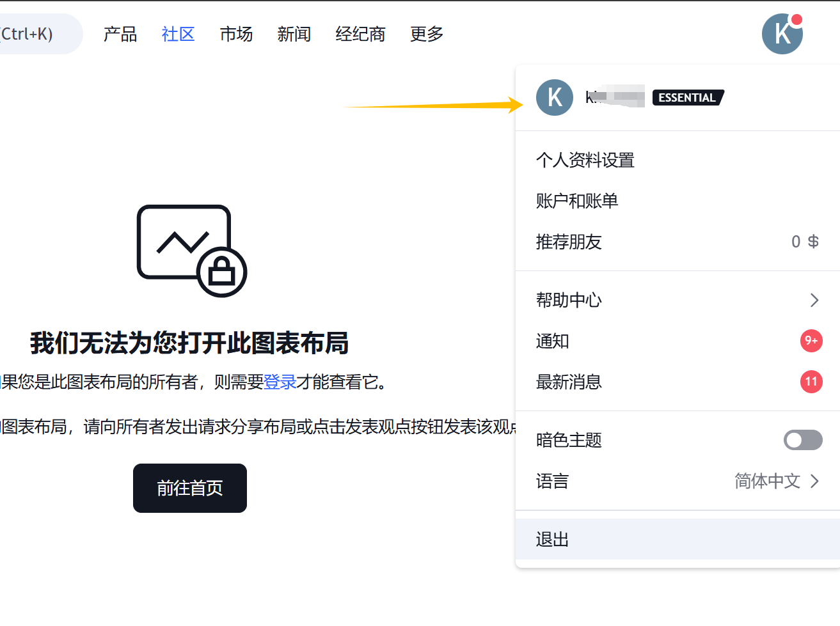Click the user avatar in top navigation bar
840x626 pixels.
782,34
